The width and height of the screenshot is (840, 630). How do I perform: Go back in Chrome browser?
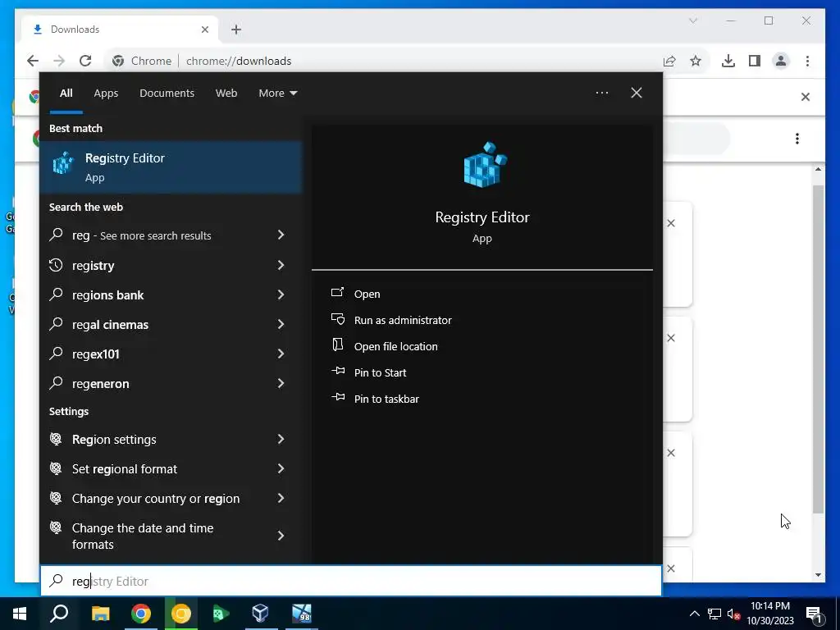33,61
